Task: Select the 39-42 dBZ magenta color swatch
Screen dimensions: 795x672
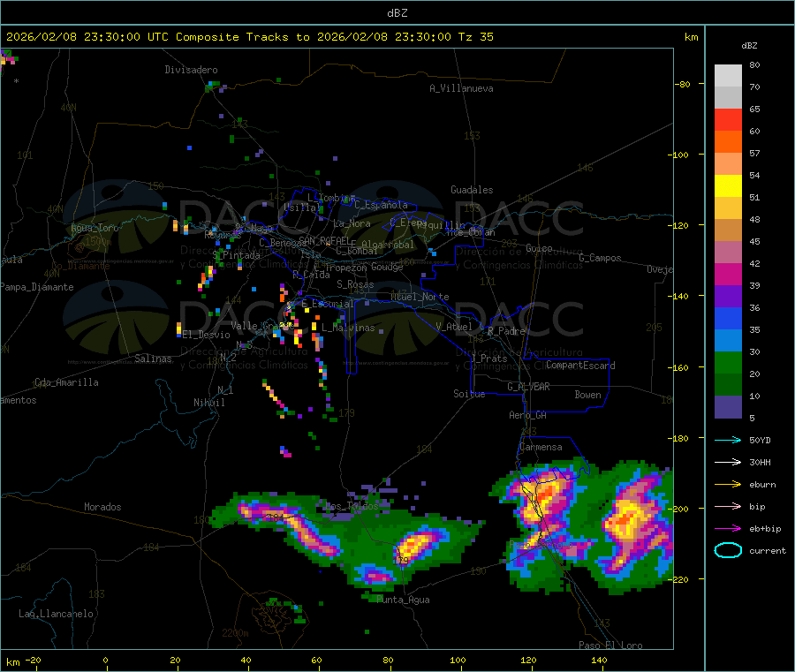Action: tap(728, 274)
